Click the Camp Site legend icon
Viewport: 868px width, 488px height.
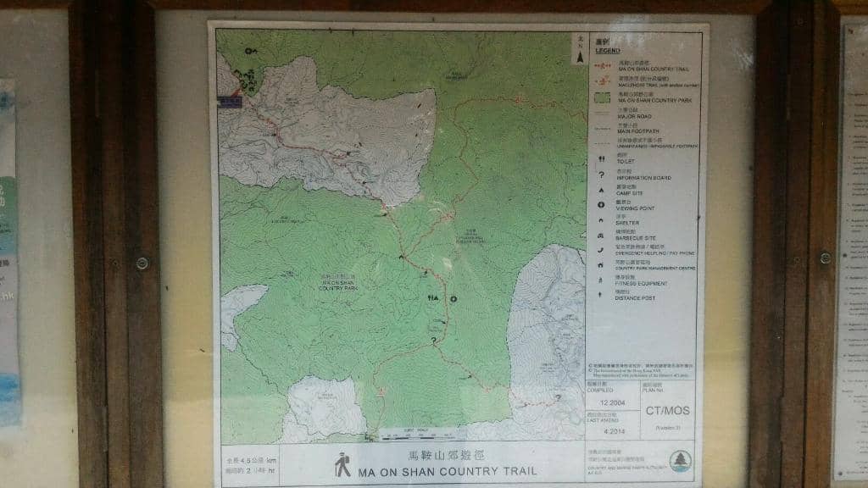click(600, 190)
